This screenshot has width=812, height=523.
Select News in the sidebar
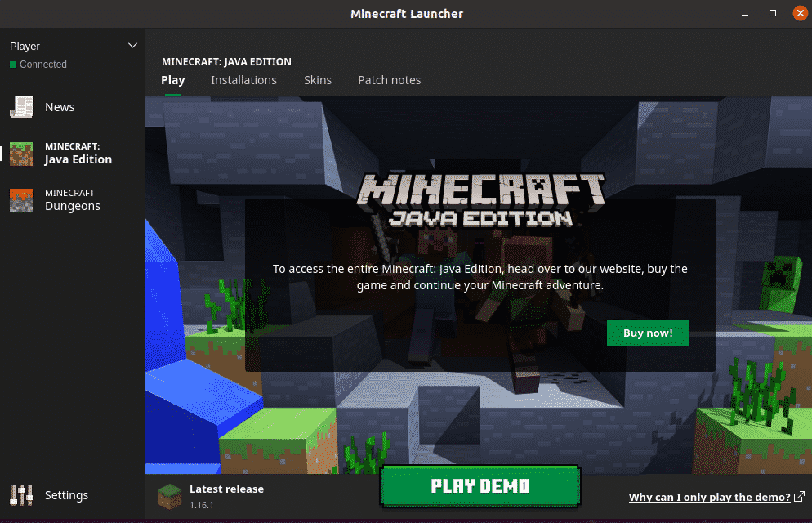click(60, 107)
